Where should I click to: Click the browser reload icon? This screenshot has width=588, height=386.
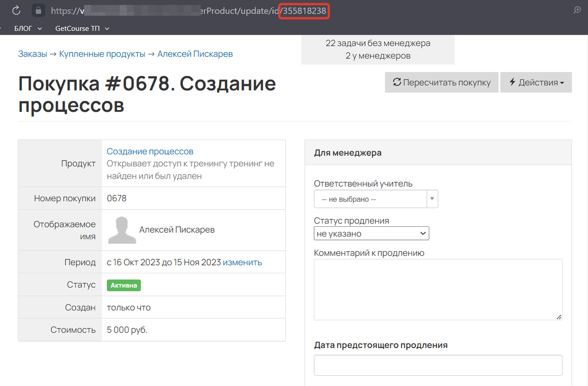[16, 10]
